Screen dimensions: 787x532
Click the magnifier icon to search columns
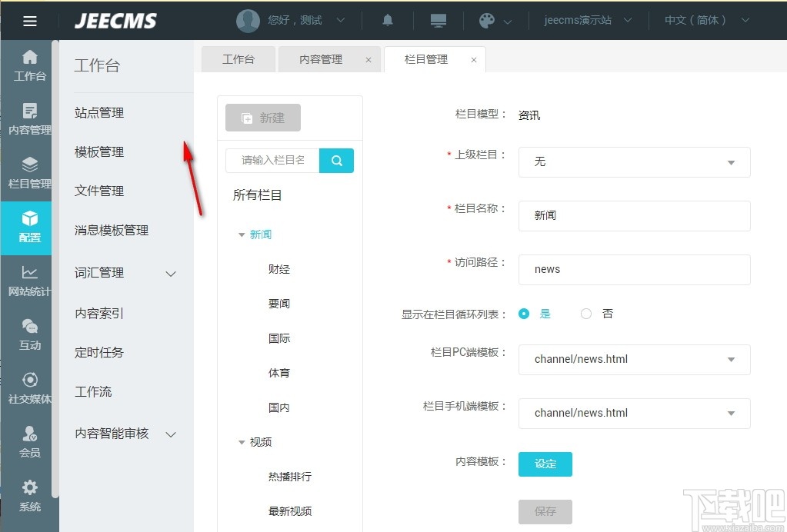336,161
